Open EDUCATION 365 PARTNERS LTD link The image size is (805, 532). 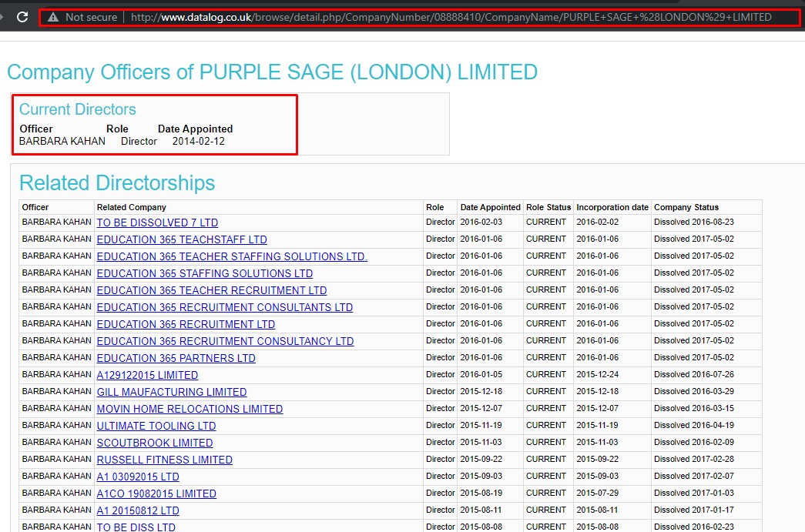coord(176,358)
